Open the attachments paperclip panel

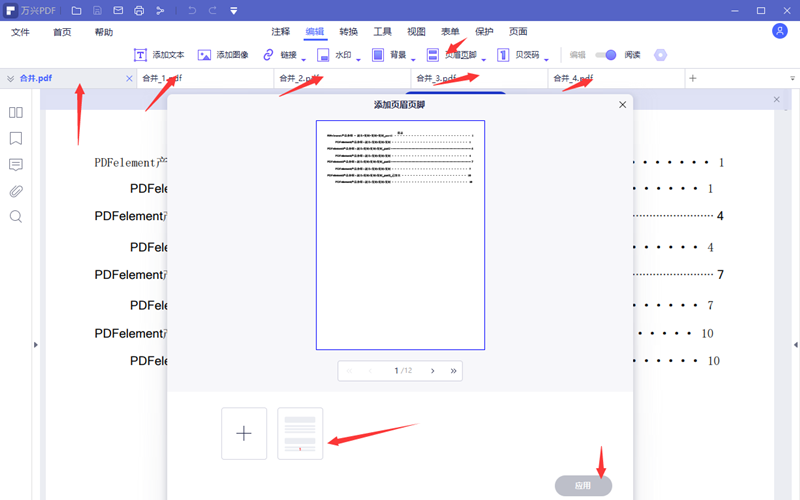coord(16,191)
